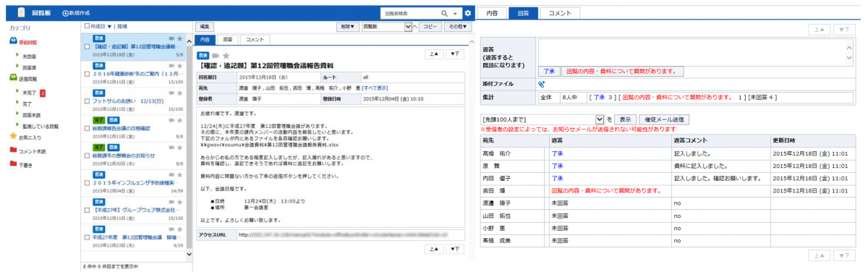This screenshot has height=272, width=868.
Task: Click the 新規作成 plus icon
Action: (65, 13)
